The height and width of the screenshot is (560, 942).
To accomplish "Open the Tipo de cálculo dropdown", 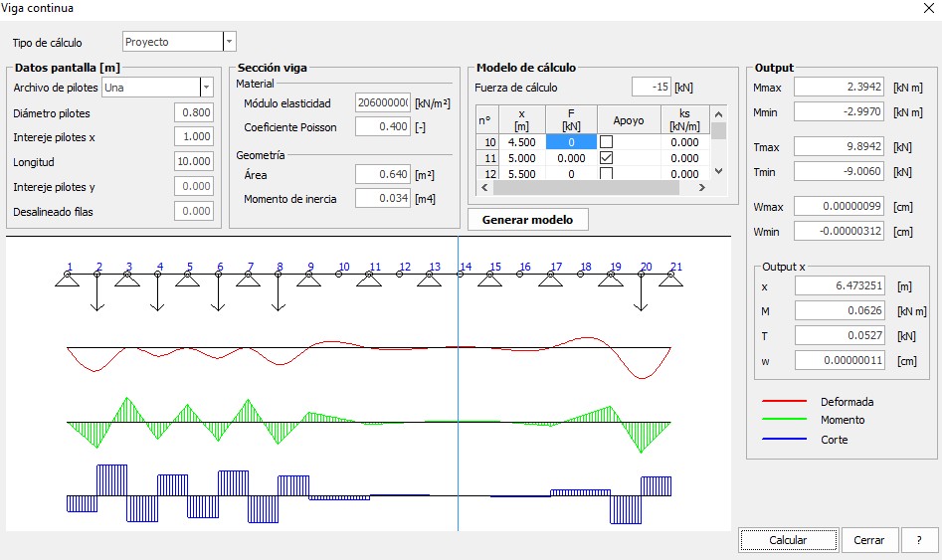I will [x=230, y=42].
